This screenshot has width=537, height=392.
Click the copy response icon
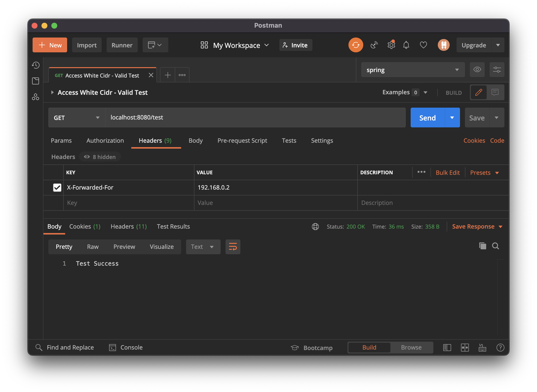click(482, 246)
